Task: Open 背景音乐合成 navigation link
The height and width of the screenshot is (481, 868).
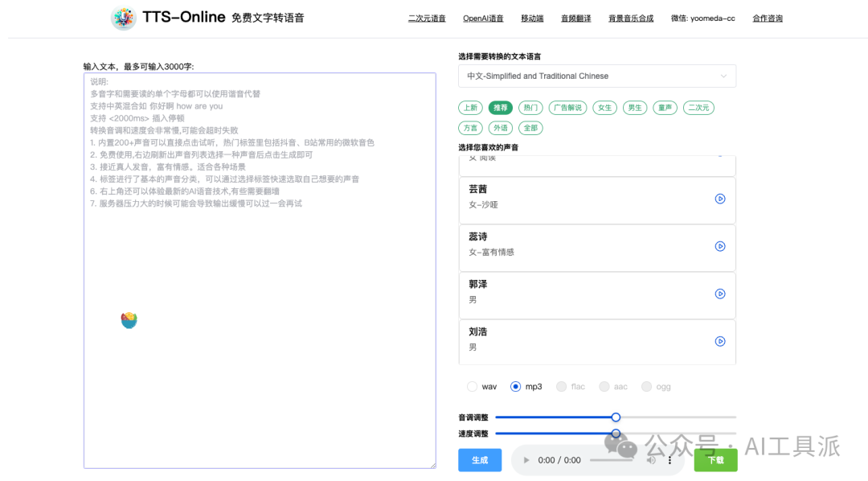Action: (631, 18)
